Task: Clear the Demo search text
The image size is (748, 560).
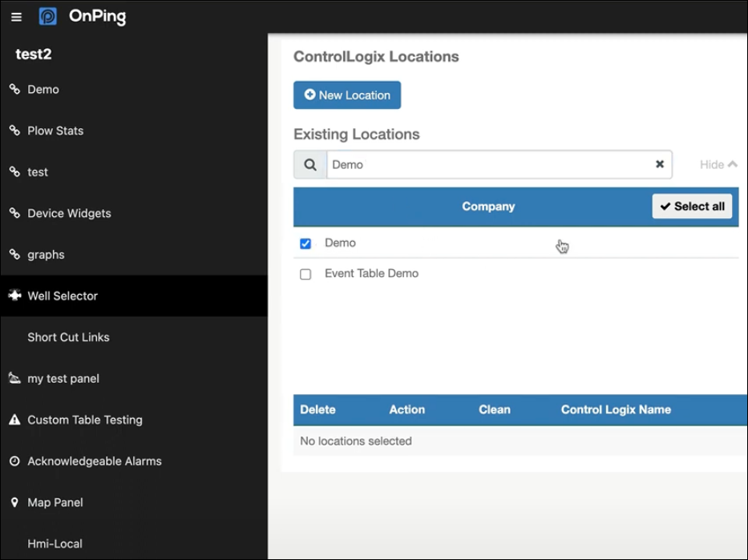Action: tap(660, 164)
